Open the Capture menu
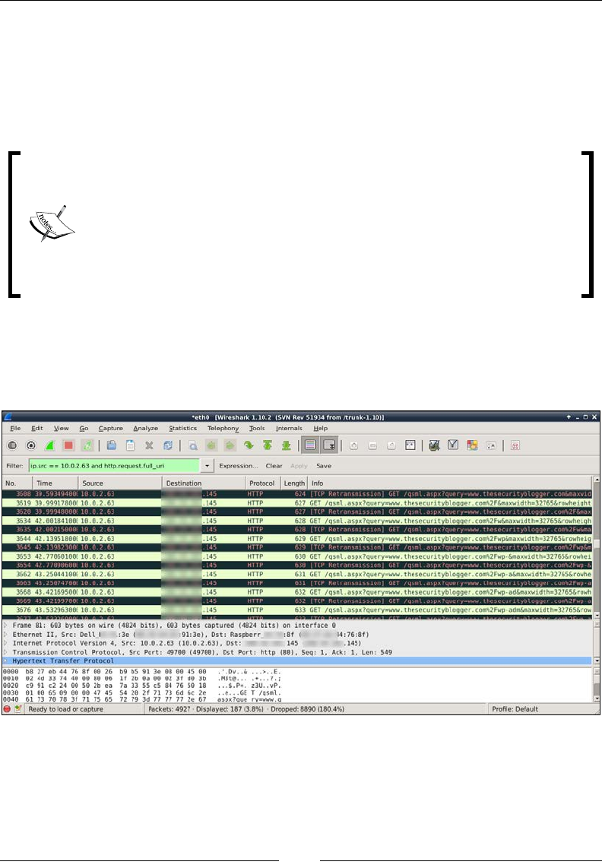Viewport: 602px width, 868px height. point(111,428)
